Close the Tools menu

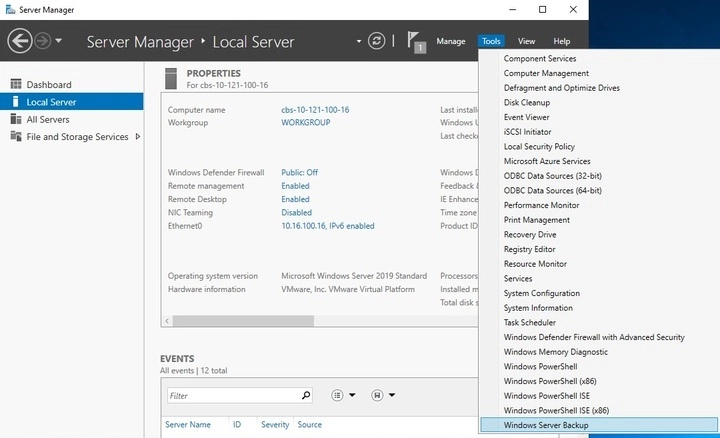coord(491,41)
